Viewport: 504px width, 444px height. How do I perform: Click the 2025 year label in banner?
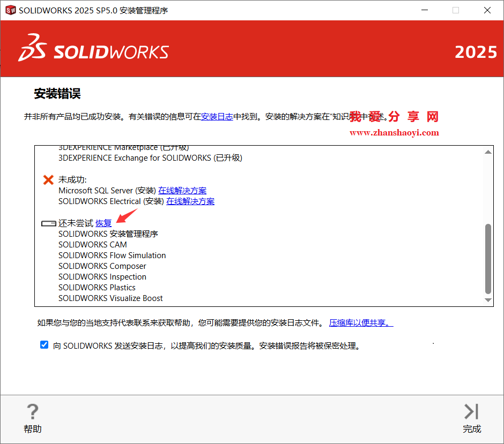click(476, 52)
